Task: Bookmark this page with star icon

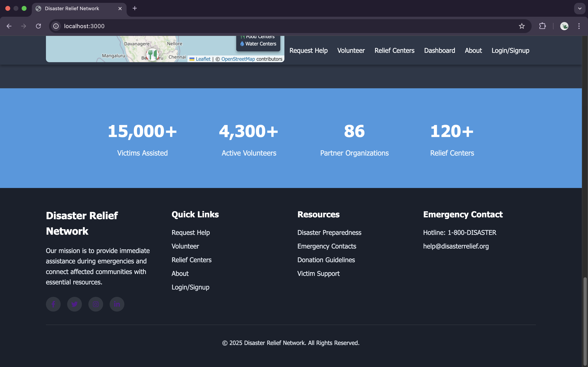Action: (522, 26)
